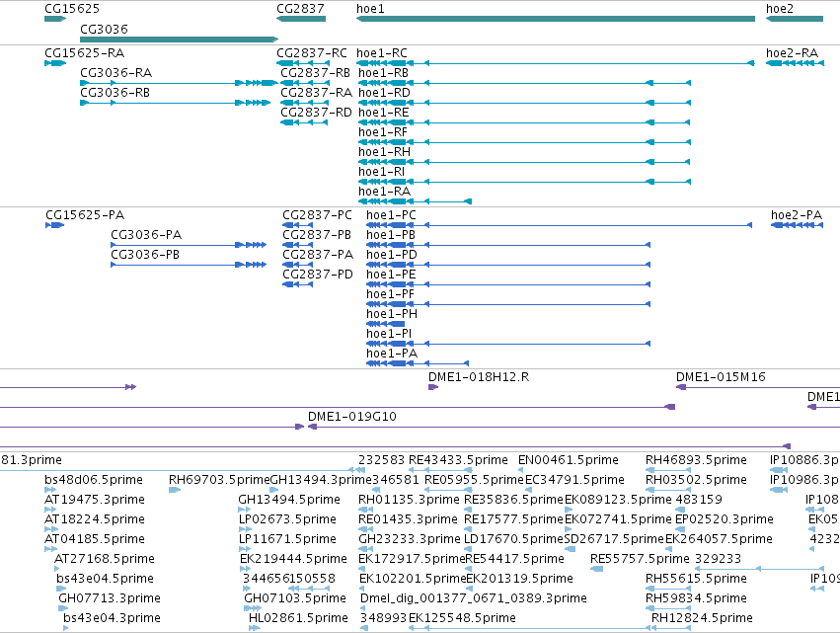The height and width of the screenshot is (633, 840).
Task: Select the long hoe1 gene bar
Action: 556,19
